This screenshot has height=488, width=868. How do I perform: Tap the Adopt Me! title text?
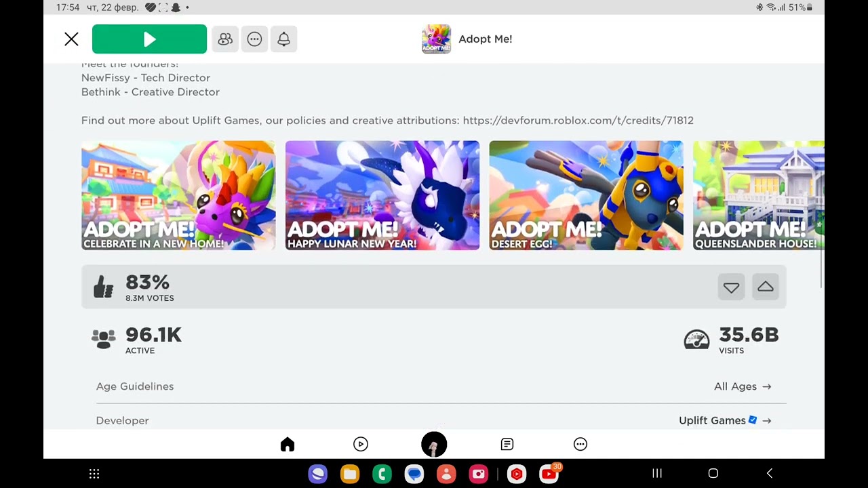486,39
